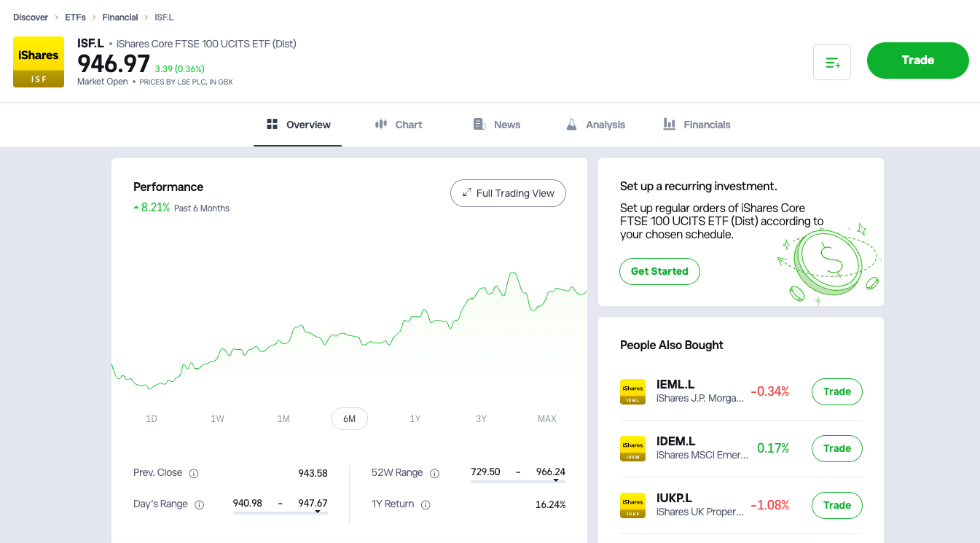The width and height of the screenshot is (980, 543).
Task: Open the Prev. Close info tooltip icon
Action: tap(194, 473)
